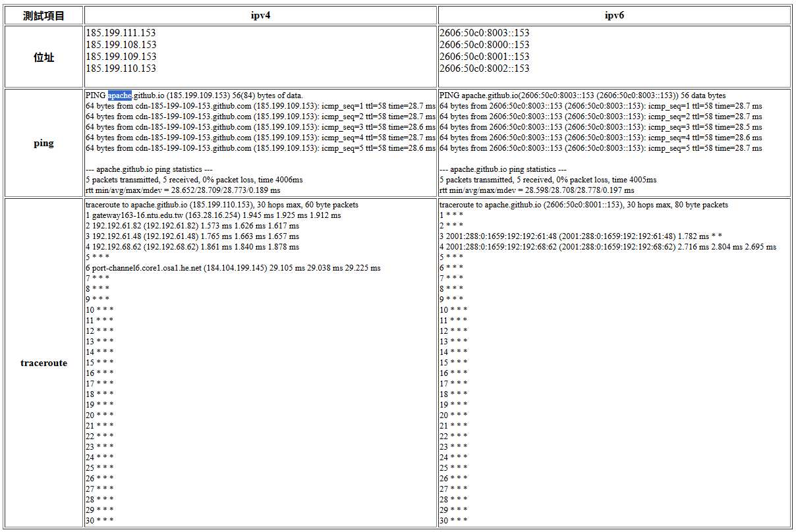This screenshot has width=796, height=532.
Task: Click the 位址 row label
Action: [x=44, y=57]
